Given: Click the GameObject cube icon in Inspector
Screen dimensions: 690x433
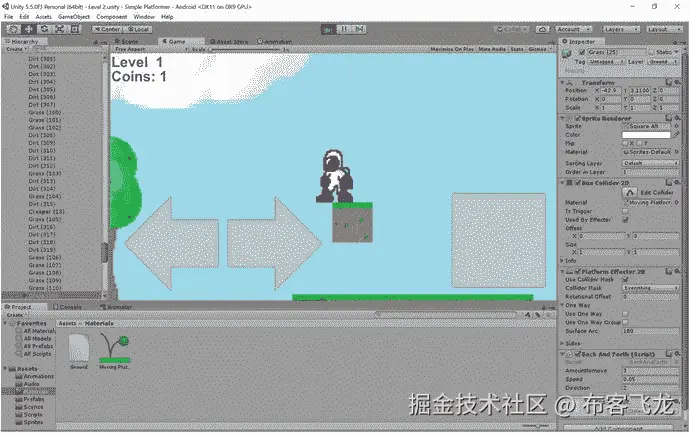Looking at the screenshot, I should point(567,54).
